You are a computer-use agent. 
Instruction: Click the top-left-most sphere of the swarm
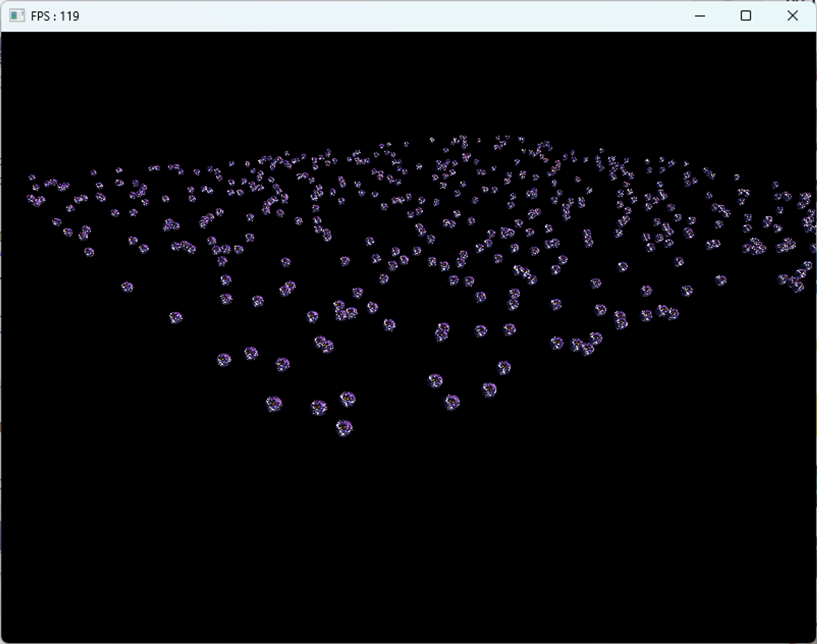(32, 178)
